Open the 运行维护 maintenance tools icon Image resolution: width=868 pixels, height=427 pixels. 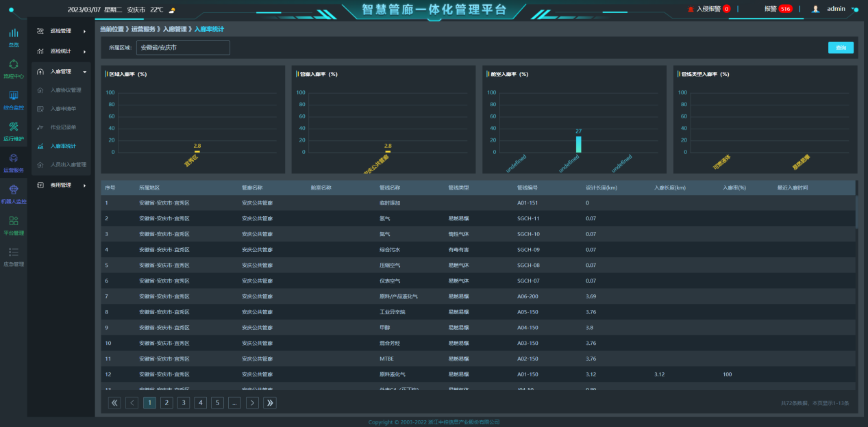pos(13,127)
